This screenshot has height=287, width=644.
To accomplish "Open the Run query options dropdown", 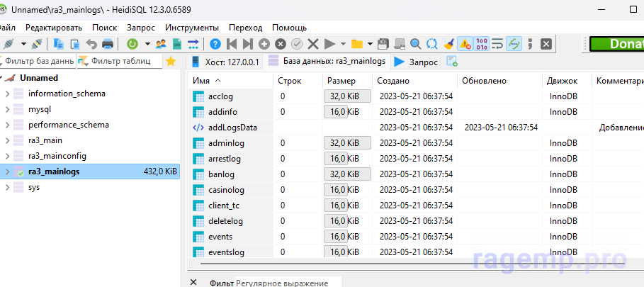I will point(343,44).
